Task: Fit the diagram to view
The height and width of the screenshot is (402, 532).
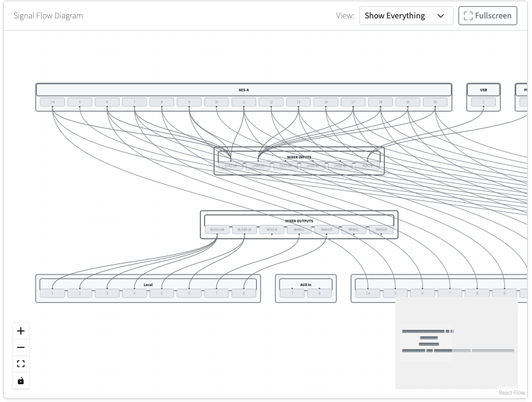Action: point(21,364)
